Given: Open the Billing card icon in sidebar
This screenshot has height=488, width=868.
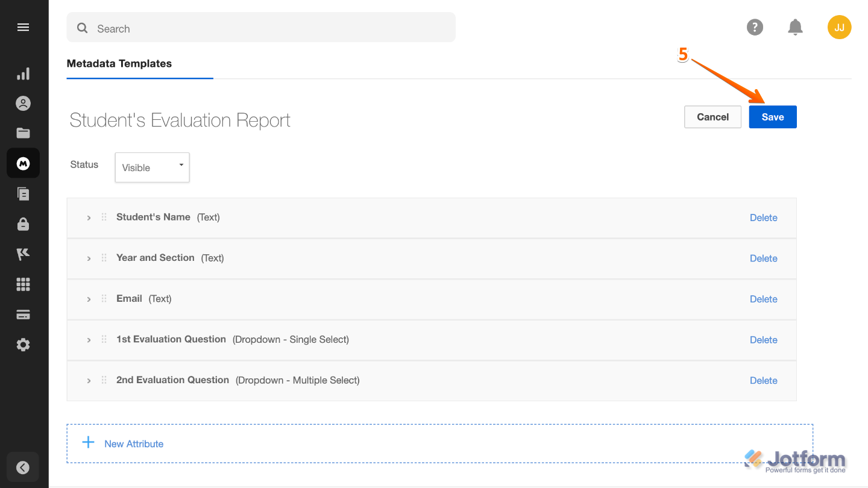Looking at the screenshot, I should click(23, 314).
